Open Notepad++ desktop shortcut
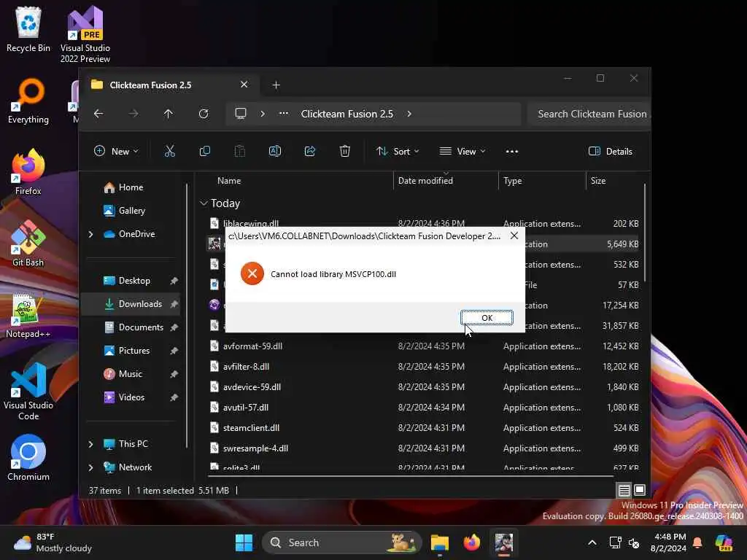Screen dimensions: 747x560 [x=28, y=315]
